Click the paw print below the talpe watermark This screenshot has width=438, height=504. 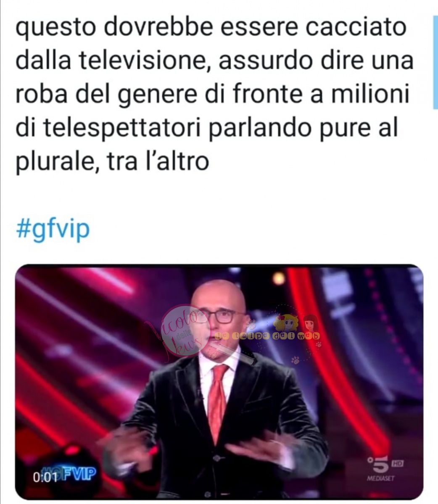point(295,359)
